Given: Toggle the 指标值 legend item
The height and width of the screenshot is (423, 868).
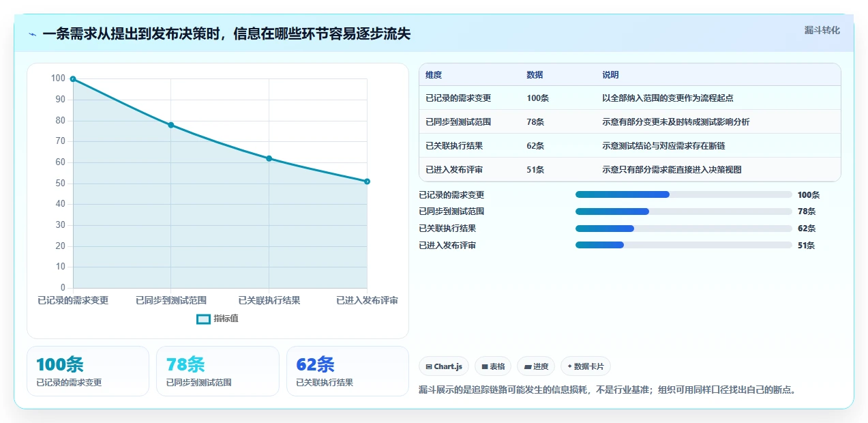Looking at the screenshot, I should (218, 319).
